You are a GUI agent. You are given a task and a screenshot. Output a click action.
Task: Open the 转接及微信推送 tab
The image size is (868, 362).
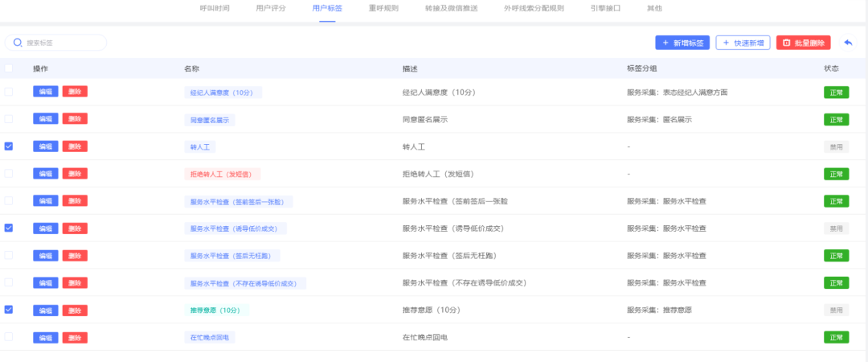pos(451,8)
